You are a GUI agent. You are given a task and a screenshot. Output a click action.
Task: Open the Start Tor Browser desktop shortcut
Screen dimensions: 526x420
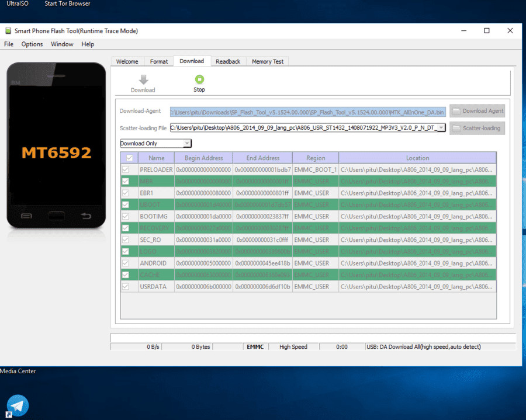tap(67, 4)
